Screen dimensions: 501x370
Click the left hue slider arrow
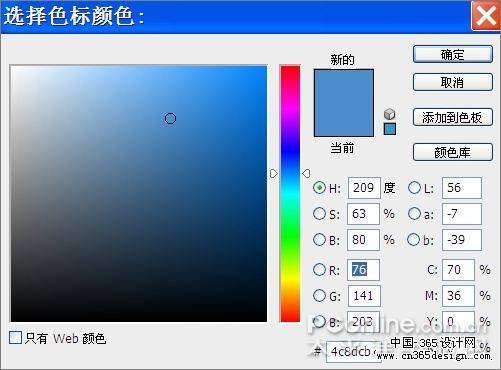pos(274,173)
